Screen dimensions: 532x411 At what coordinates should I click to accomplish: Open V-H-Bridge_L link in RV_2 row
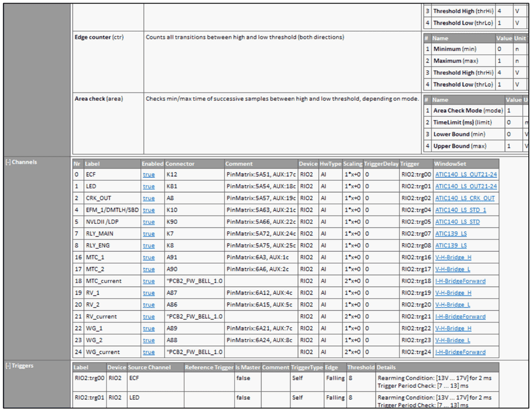453,305
